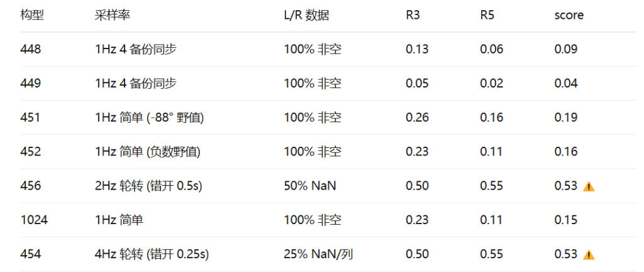The width and height of the screenshot is (644, 272).
Task: Click the 50% NaN data cell
Action: [x=309, y=186]
